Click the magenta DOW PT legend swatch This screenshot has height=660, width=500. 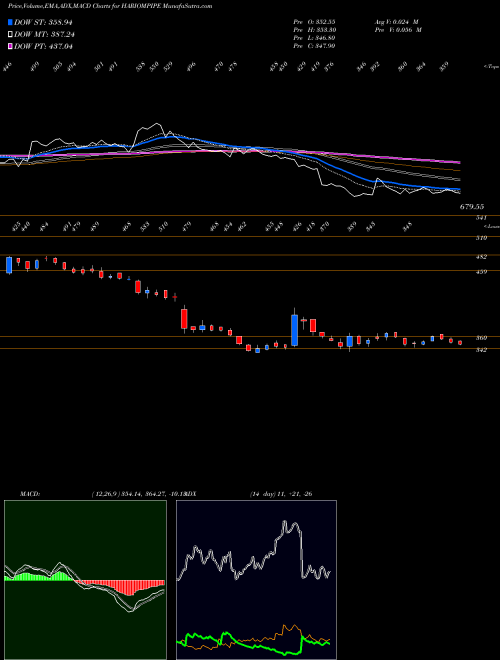pos(10,46)
